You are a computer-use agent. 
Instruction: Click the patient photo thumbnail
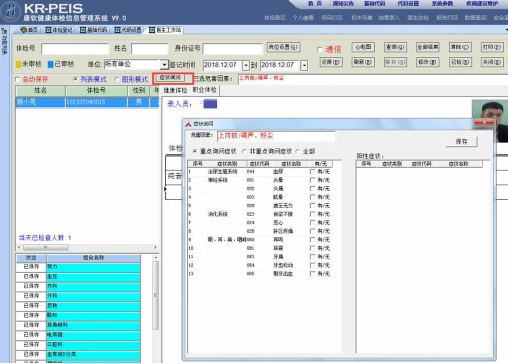[x=490, y=121]
